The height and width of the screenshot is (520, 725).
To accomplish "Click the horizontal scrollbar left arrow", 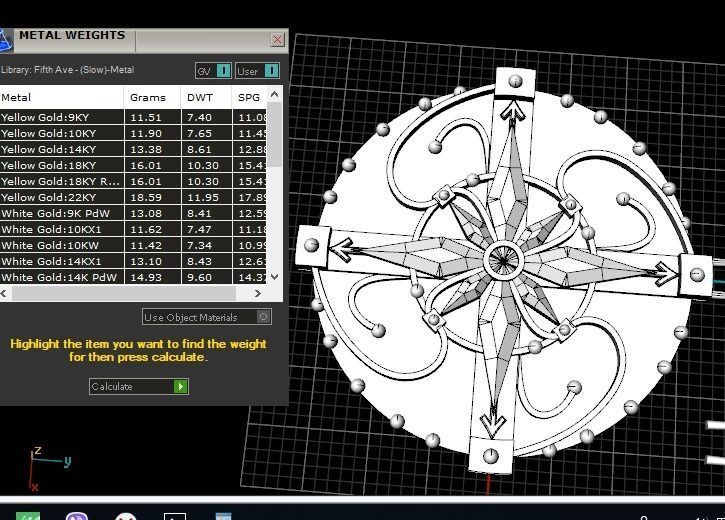I will [x=4, y=294].
